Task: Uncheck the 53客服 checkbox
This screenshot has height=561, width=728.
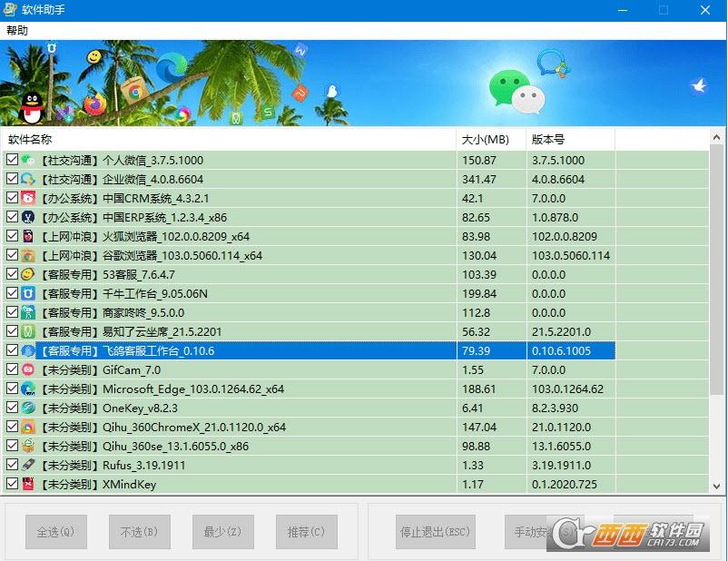Action: click(x=12, y=274)
